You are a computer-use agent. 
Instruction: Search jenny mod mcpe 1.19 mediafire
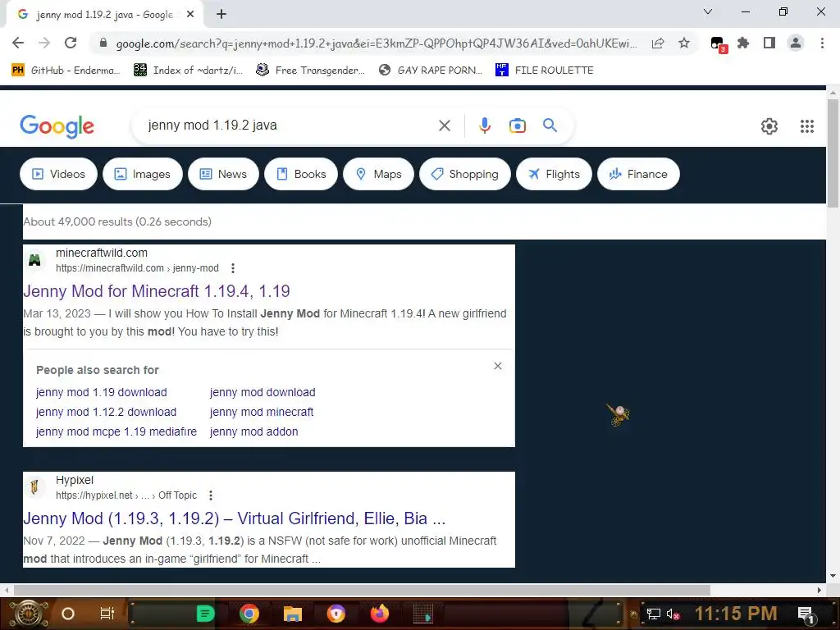[116, 431]
